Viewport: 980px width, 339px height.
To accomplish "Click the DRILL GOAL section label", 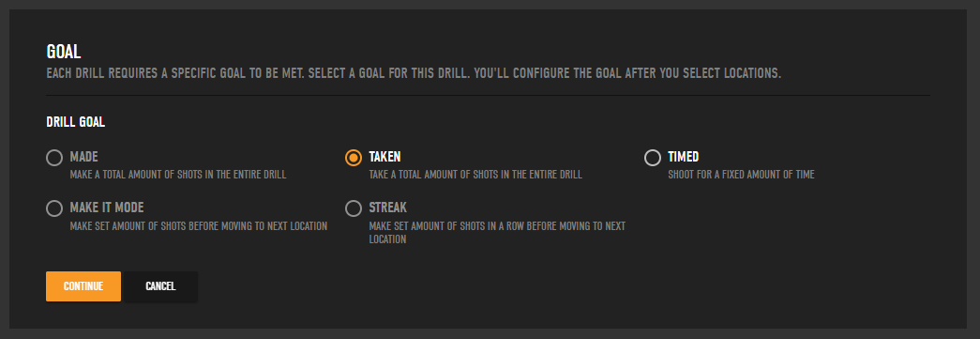I will click(76, 122).
